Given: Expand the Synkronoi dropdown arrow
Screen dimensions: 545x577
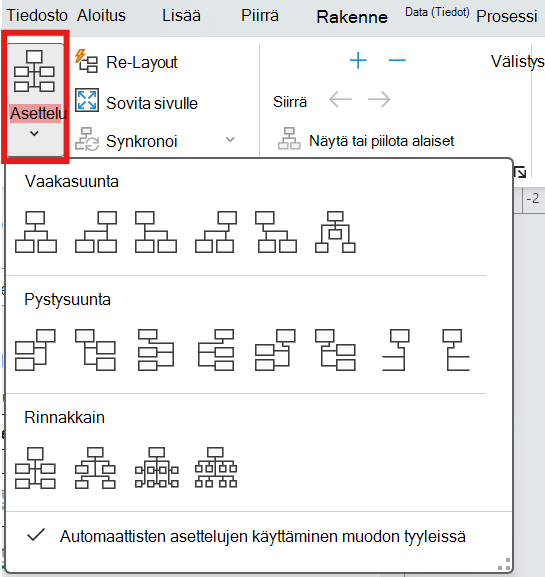Looking at the screenshot, I should click(x=230, y=140).
